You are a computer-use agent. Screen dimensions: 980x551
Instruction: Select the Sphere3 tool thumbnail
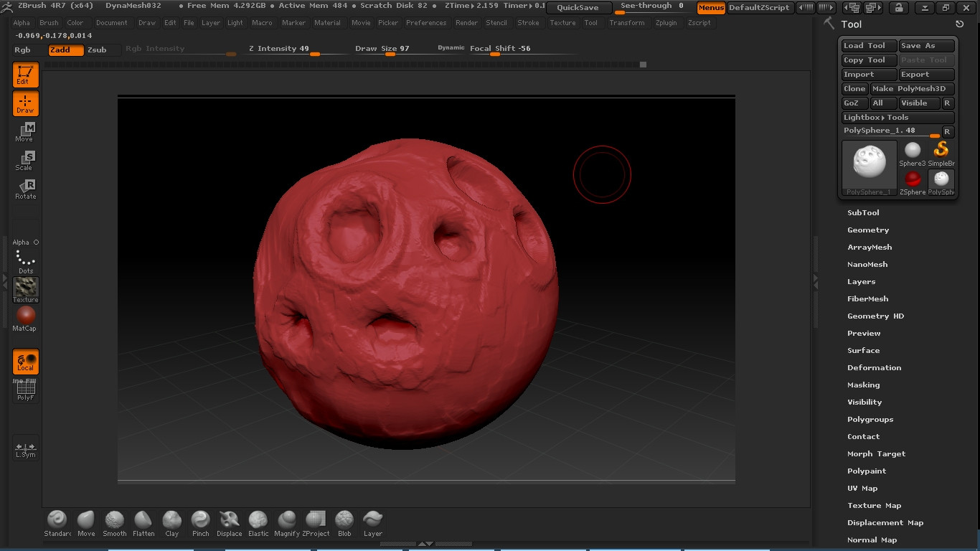pyautogui.click(x=913, y=154)
